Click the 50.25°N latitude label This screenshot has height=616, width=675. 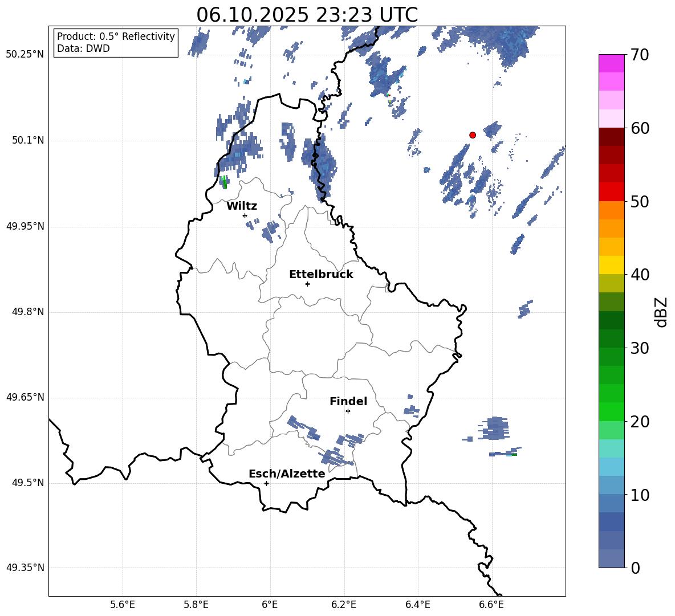click(25, 55)
